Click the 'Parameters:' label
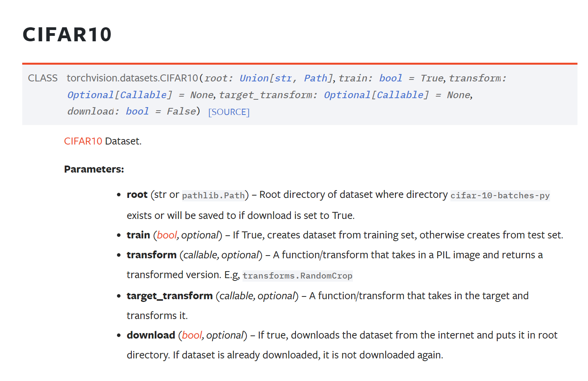This screenshot has width=588, height=381. [94, 169]
